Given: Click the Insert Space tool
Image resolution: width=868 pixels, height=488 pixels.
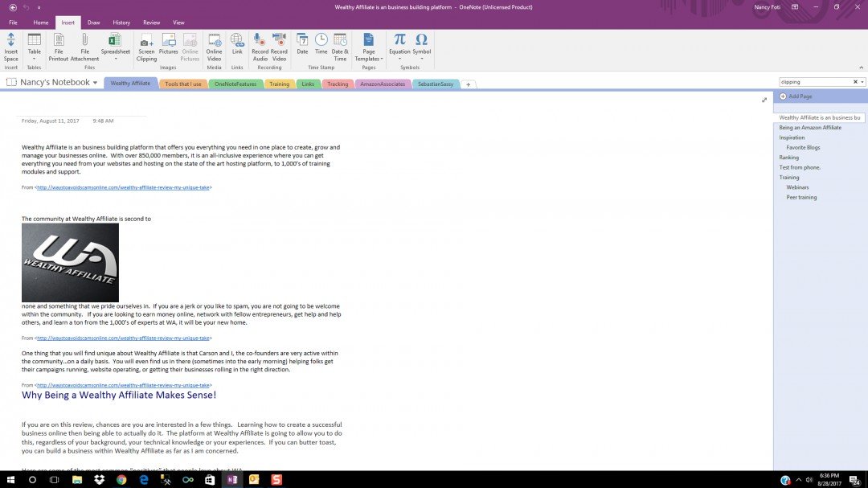Looking at the screenshot, I should [11, 47].
